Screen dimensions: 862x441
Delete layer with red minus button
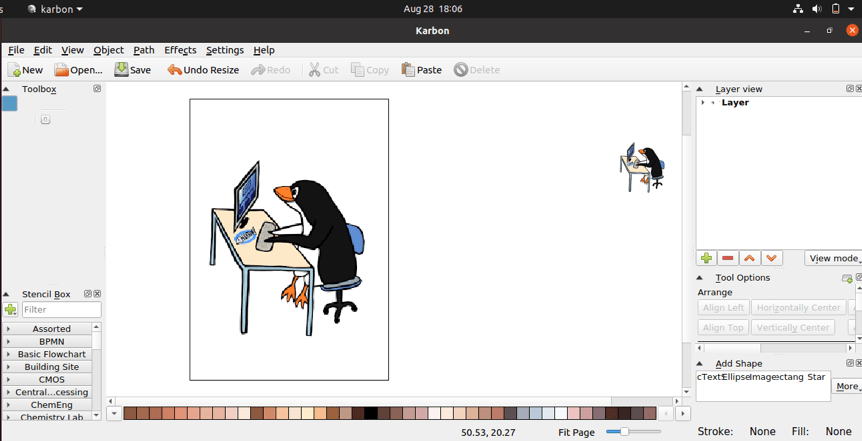728,258
